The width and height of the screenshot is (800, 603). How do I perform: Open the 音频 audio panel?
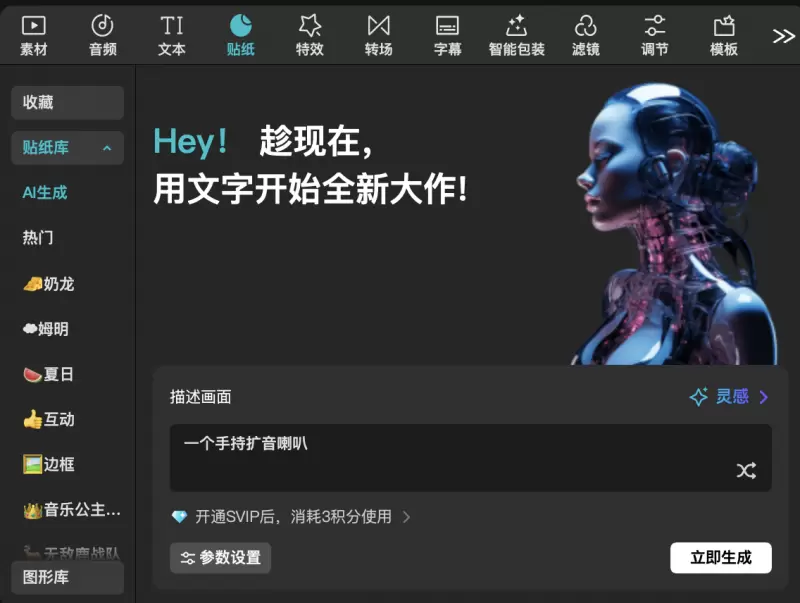pos(103,35)
